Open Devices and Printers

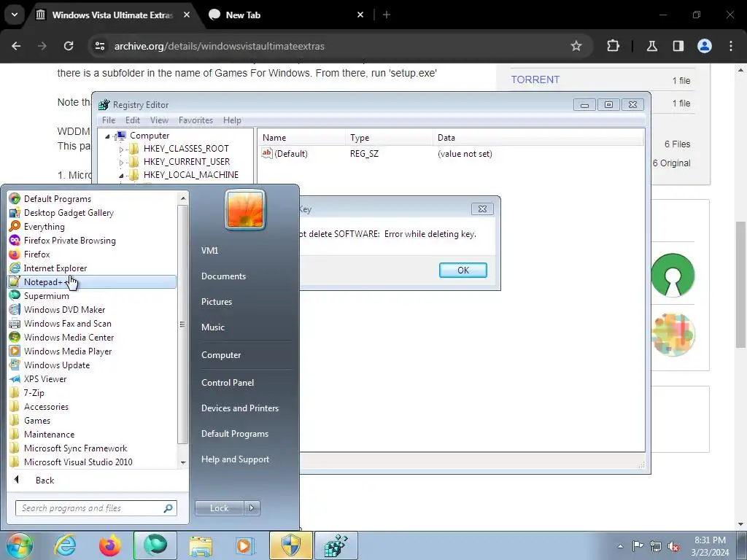239,408
